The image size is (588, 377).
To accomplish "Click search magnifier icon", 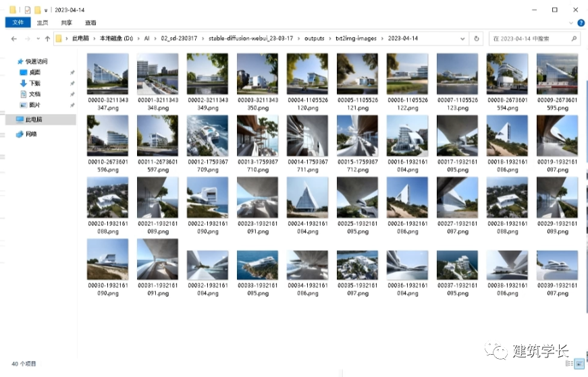I will [574, 38].
